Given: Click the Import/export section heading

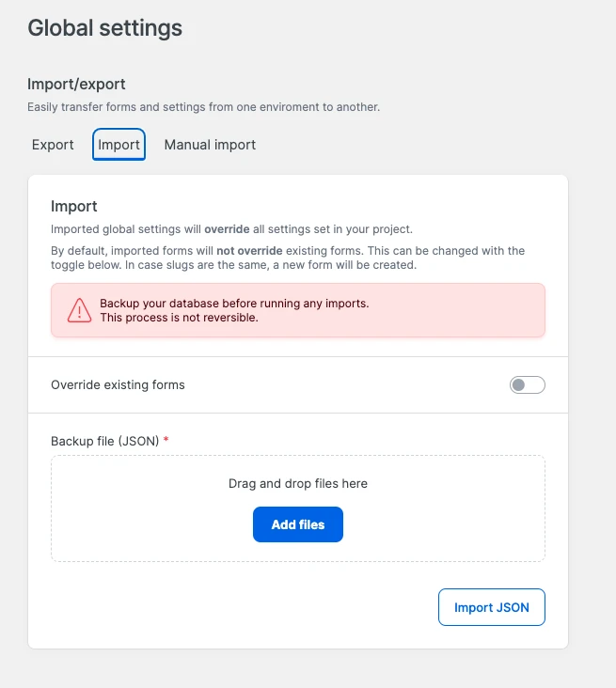Looking at the screenshot, I should pos(76,85).
